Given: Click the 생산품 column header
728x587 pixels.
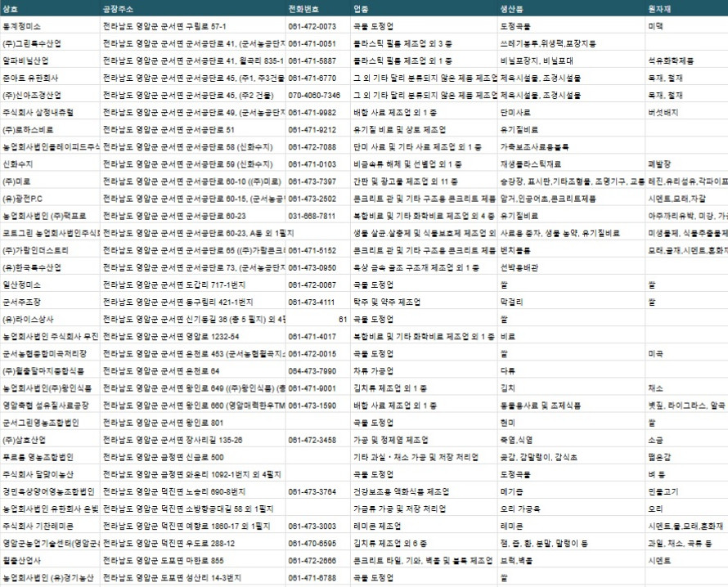Looking at the screenshot, I should [572, 9].
